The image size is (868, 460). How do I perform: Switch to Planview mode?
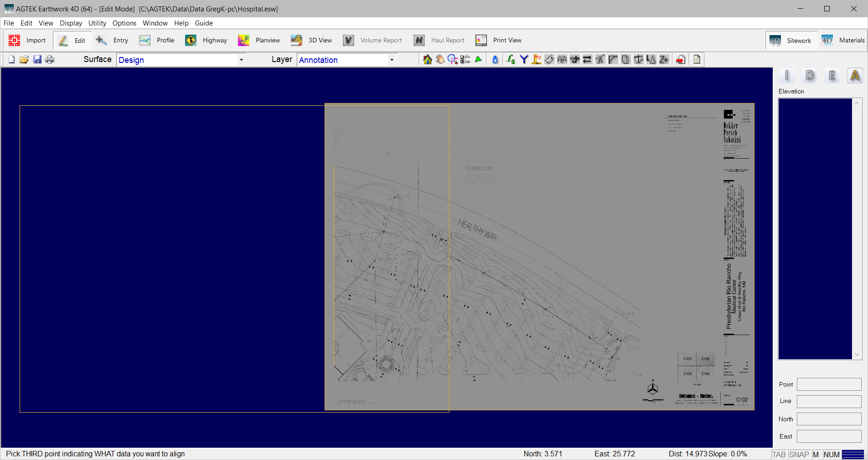(259, 41)
